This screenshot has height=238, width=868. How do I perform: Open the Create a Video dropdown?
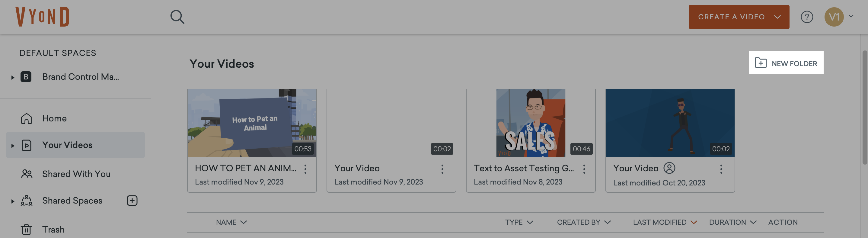tap(739, 17)
